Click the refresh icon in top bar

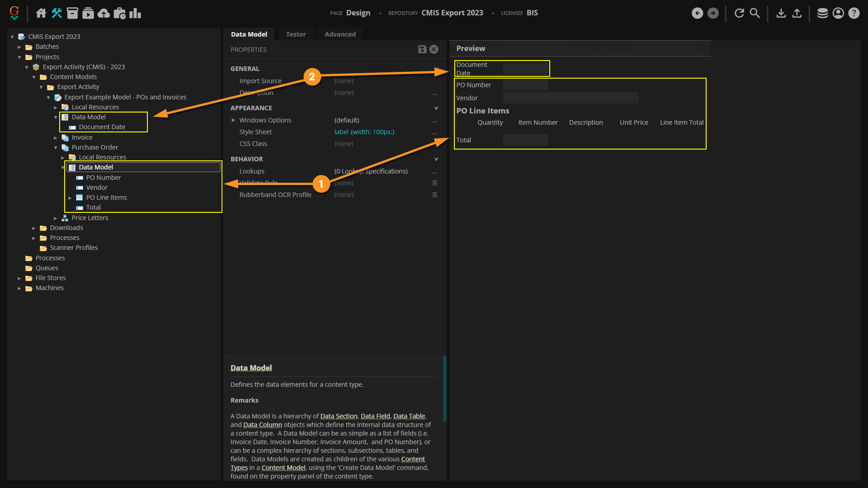(x=739, y=13)
